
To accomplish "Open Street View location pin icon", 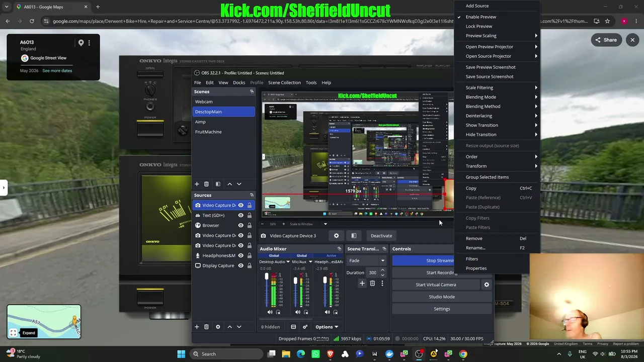I will click(x=81, y=43).
